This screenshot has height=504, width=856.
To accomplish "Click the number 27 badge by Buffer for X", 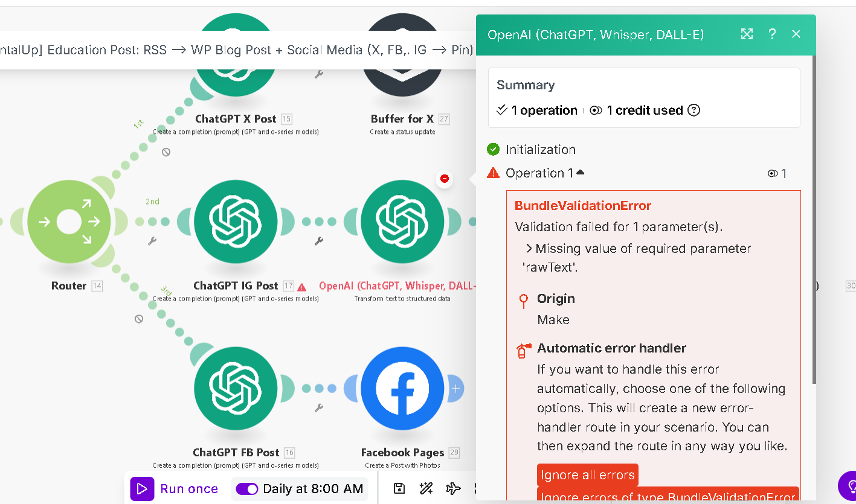I will pyautogui.click(x=444, y=119).
